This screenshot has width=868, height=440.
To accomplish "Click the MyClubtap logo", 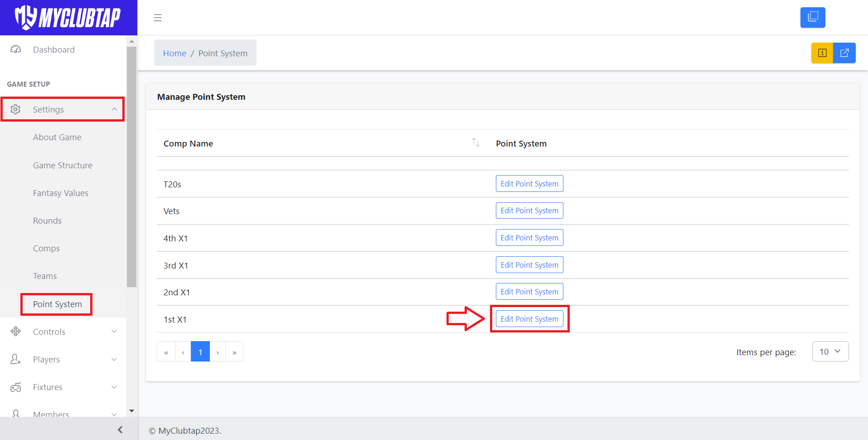I will point(68,18).
